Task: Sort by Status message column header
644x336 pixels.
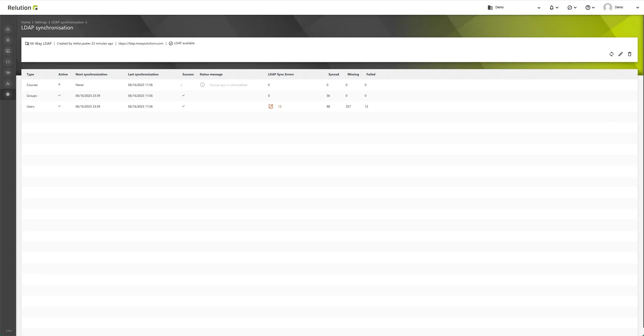Action: (211, 74)
